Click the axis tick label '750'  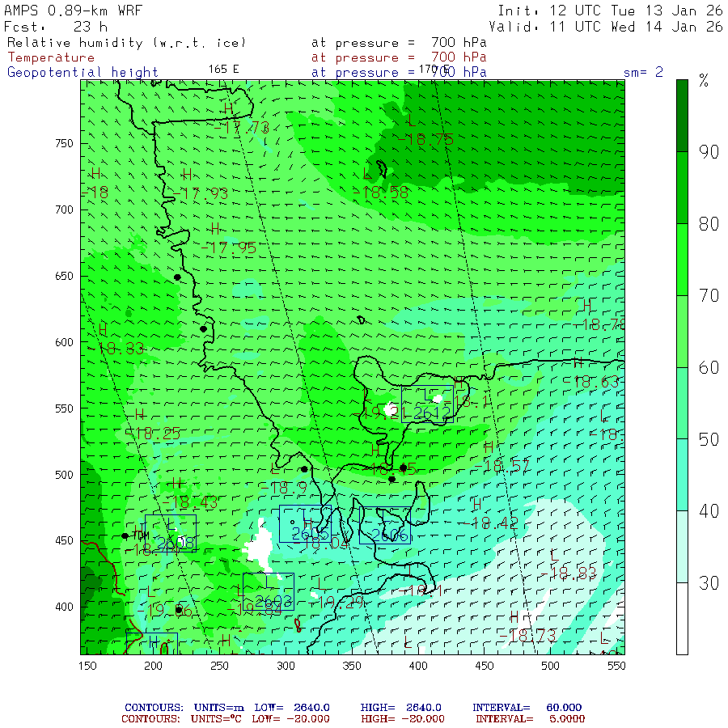[64, 143]
